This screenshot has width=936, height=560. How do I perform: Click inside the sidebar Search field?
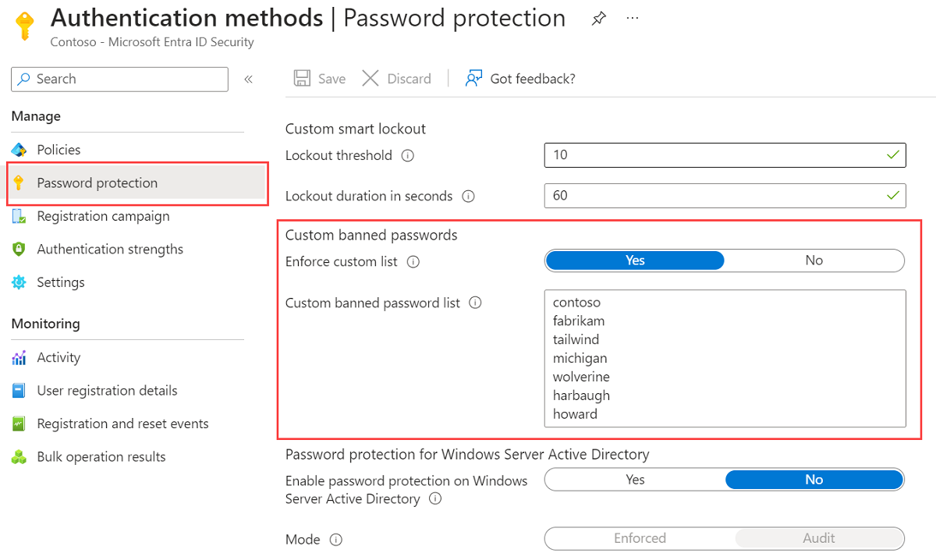coord(119,79)
